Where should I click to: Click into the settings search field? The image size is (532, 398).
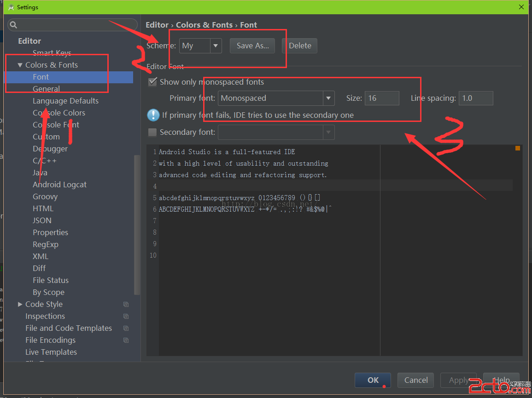pyautogui.click(x=72, y=25)
